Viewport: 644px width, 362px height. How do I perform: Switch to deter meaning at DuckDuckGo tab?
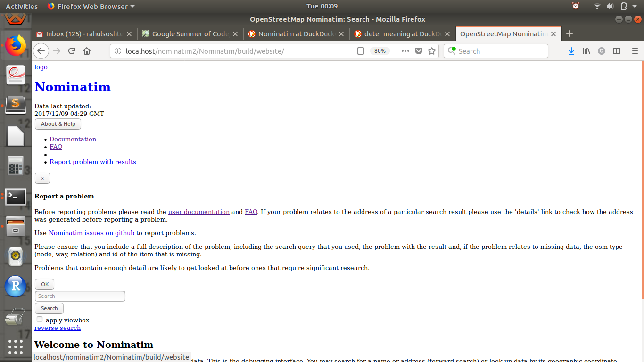click(402, 34)
